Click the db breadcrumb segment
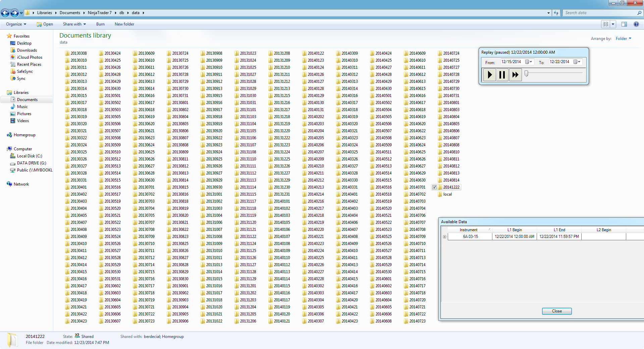Screen dimensions: 644x349 (x=122, y=13)
